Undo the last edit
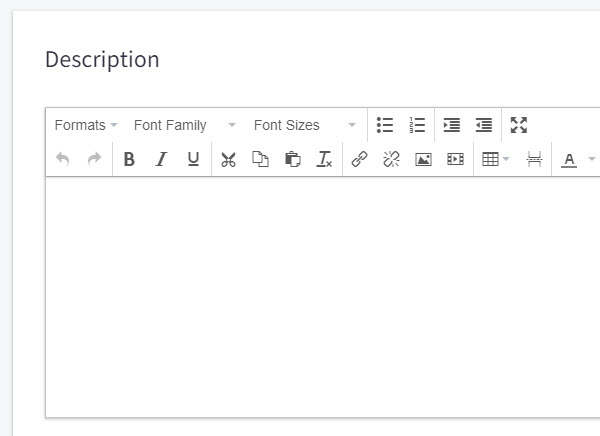Screen dimensions: 600x436 (x=62, y=159)
